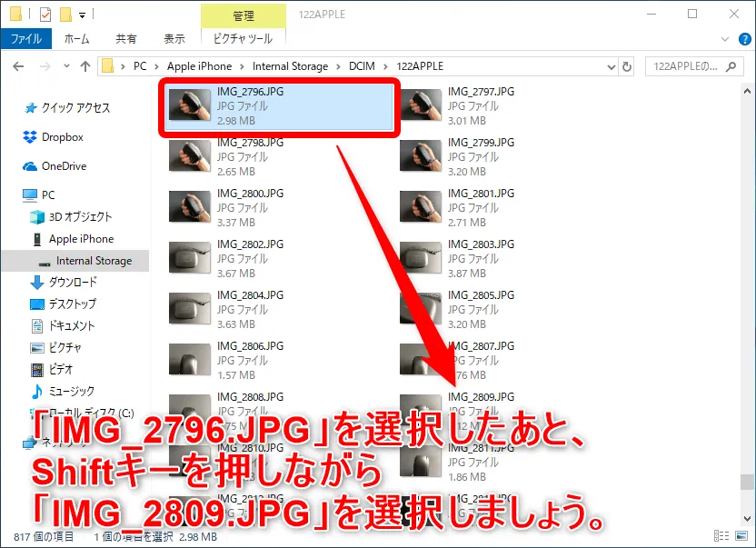Image resolution: width=756 pixels, height=548 pixels.
Task: Select the IMG_2799.JPG thumbnail
Action: tap(421, 155)
